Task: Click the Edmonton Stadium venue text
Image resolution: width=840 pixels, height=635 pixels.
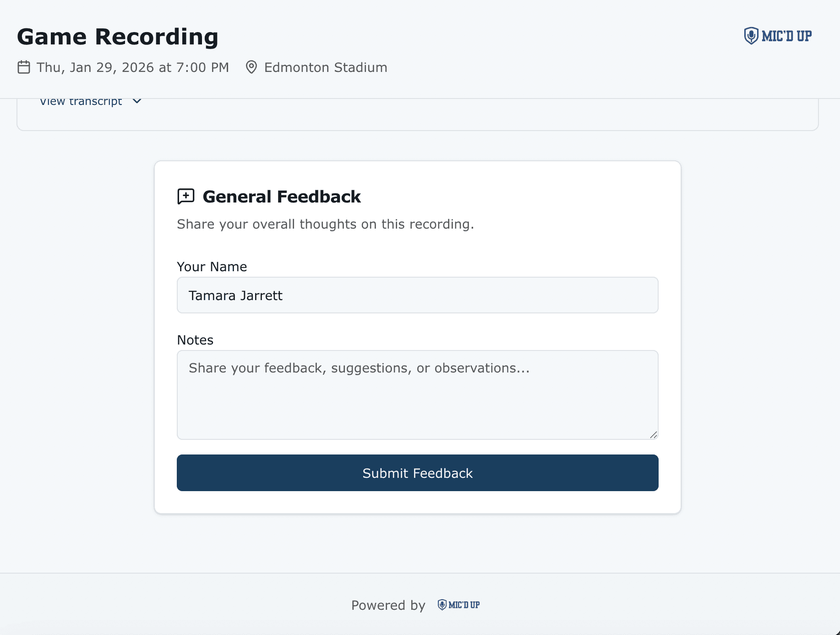Action: (326, 67)
